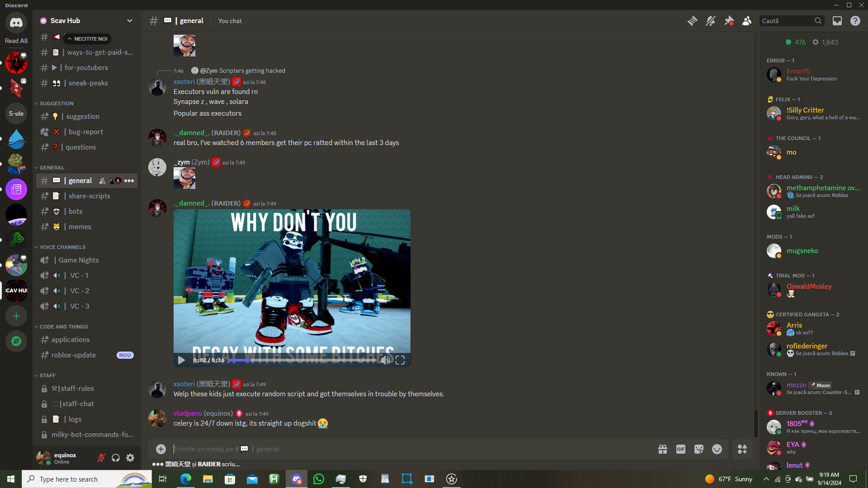
Task: Open user settings gear icon
Action: [x=130, y=458]
